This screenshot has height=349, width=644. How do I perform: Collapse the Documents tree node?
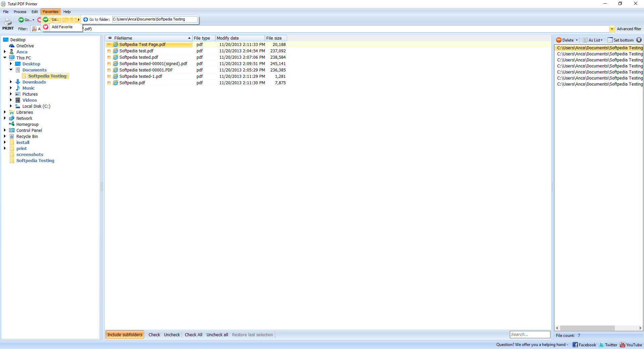(x=11, y=70)
